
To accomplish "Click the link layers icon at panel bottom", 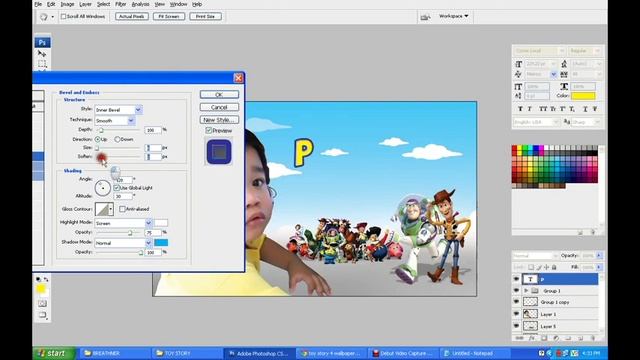I will tap(520, 338).
